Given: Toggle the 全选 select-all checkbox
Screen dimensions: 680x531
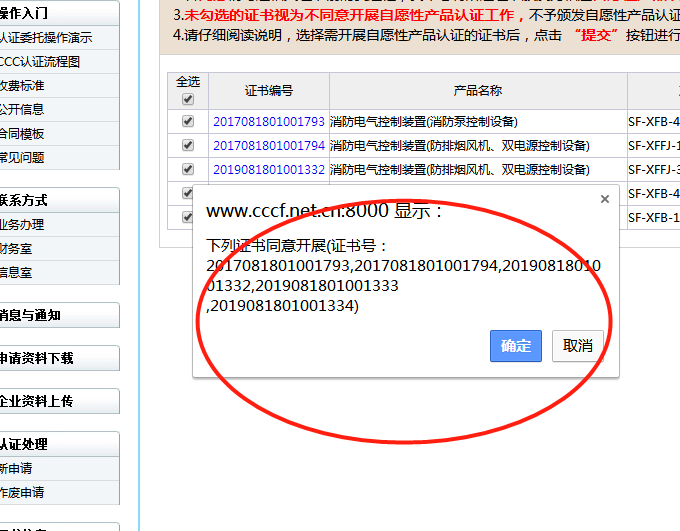Looking at the screenshot, I should [188, 99].
